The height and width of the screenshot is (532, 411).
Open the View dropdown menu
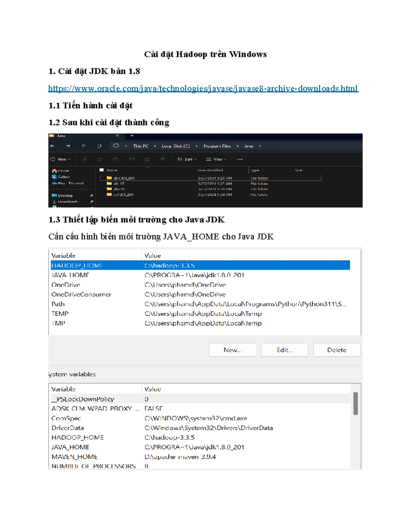[217, 159]
